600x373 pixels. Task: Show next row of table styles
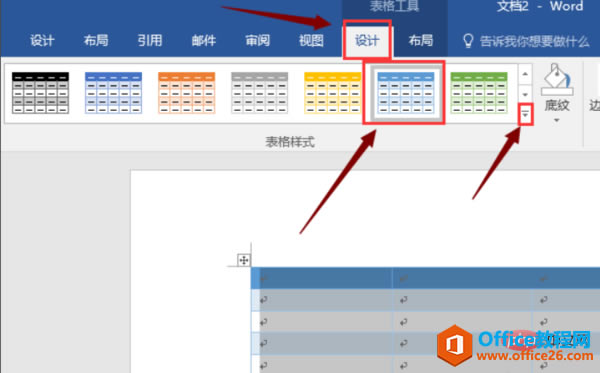point(525,94)
